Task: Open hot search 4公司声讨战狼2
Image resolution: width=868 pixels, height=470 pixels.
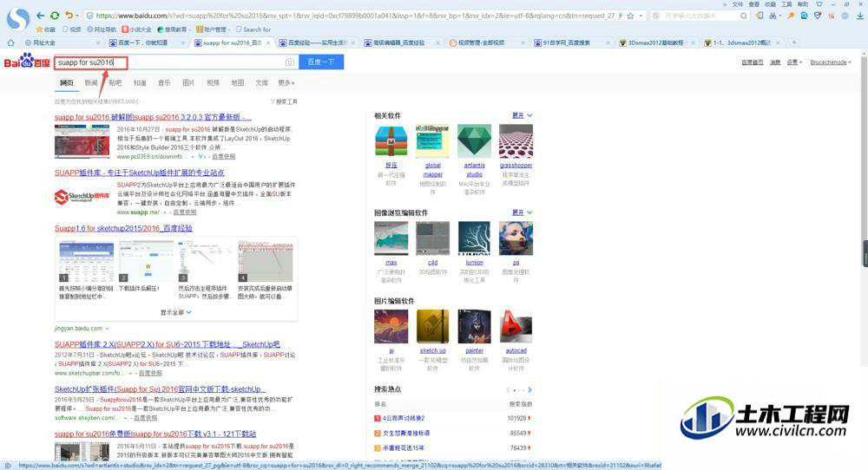Action: click(404, 419)
